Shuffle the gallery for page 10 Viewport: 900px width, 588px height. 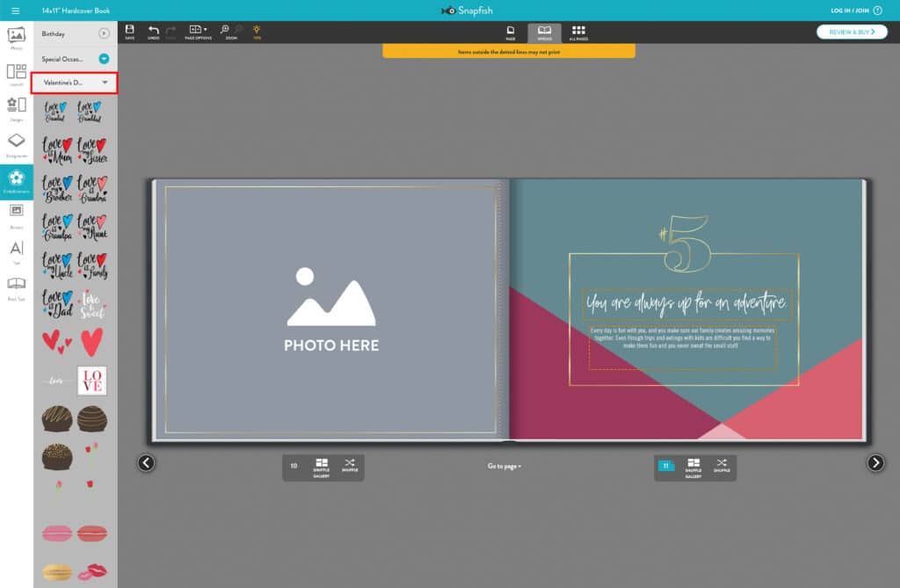click(x=322, y=467)
